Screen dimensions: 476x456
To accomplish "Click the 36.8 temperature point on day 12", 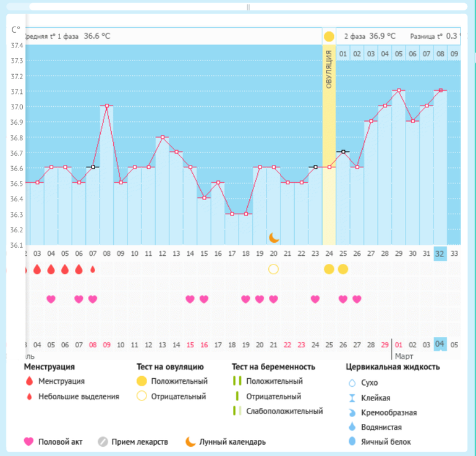I will 162,137.
